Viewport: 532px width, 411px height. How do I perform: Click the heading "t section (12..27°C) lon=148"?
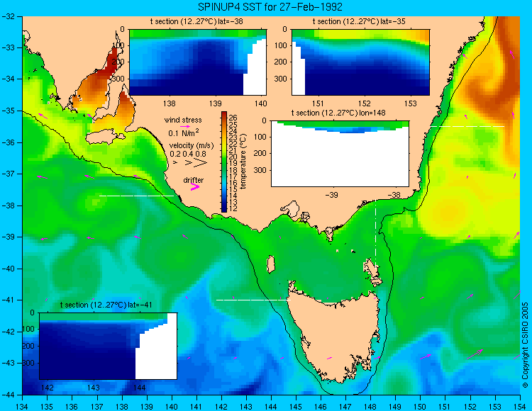tap(338, 113)
